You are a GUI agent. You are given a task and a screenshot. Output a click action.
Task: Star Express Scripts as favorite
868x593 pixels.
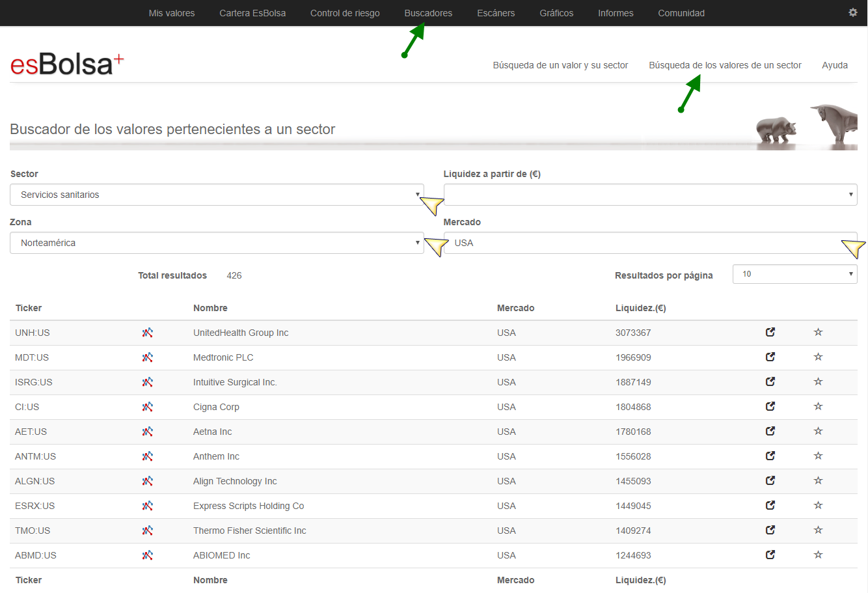(x=819, y=505)
